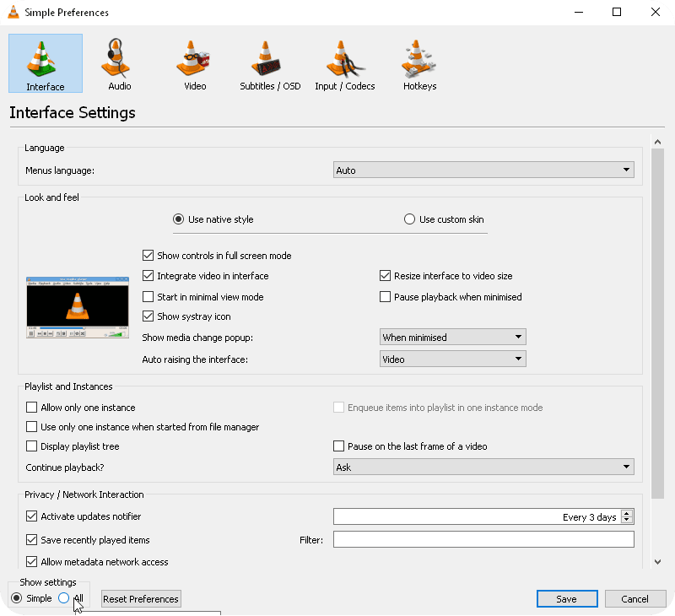
Task: Open the Video preferences category
Action: (x=195, y=63)
